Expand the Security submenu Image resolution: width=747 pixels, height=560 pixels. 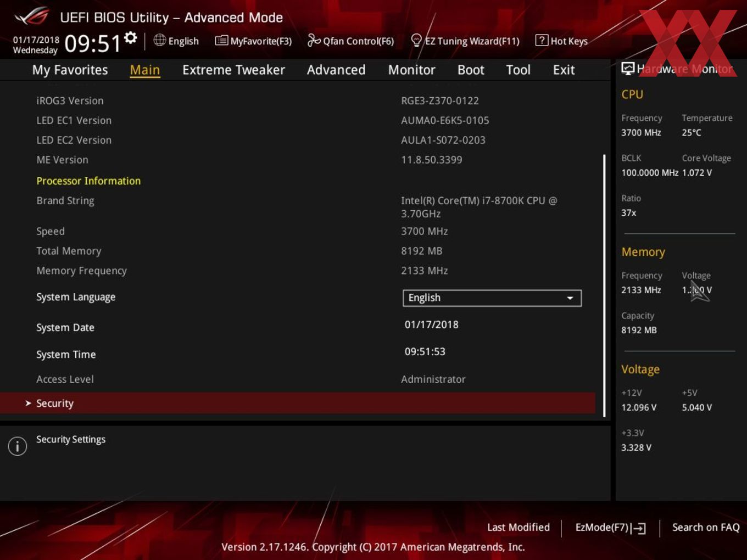point(298,403)
